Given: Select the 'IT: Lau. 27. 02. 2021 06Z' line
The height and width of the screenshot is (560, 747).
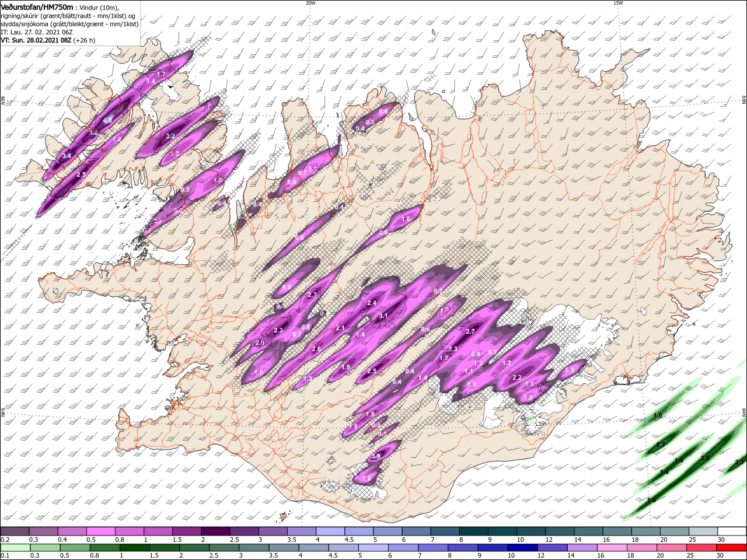Looking at the screenshot, I should click(37, 32).
